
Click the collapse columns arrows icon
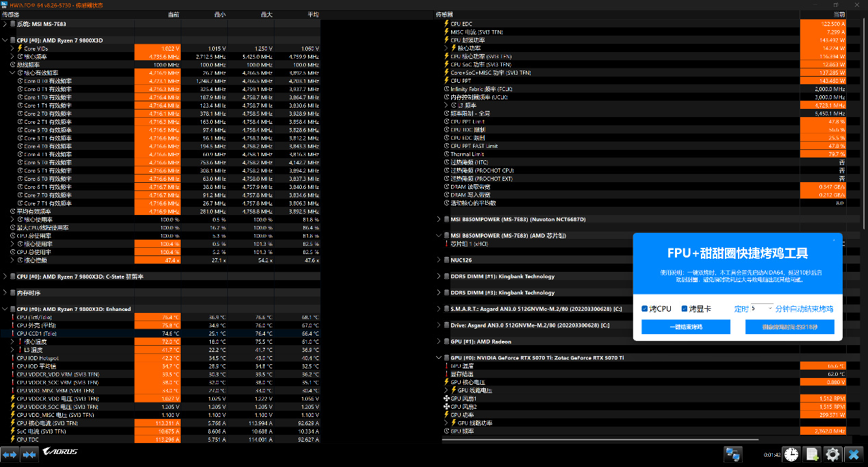point(29,454)
